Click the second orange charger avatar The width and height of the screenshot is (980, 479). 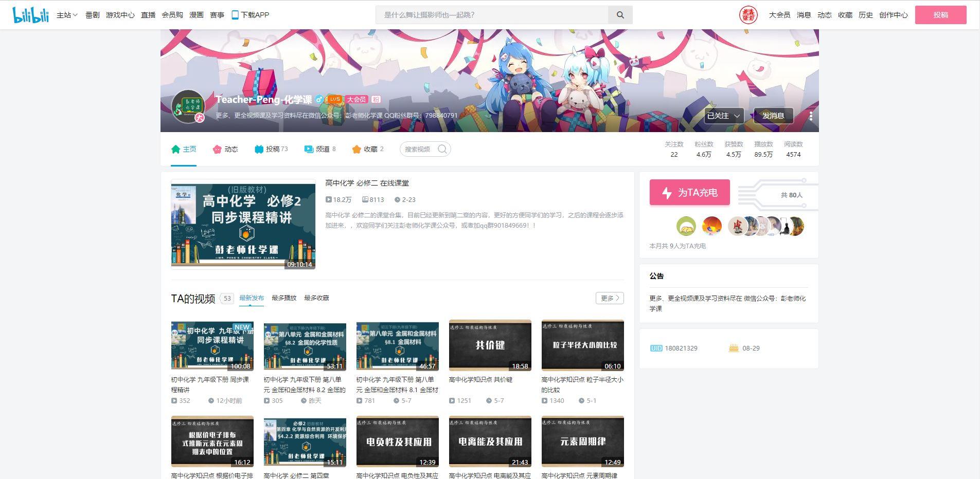click(711, 226)
